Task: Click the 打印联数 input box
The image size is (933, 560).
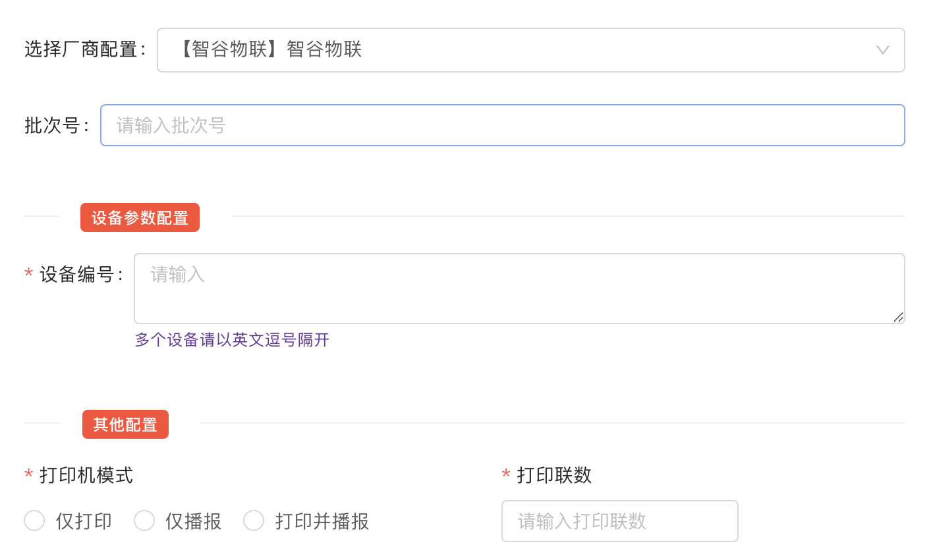Action: [x=619, y=520]
